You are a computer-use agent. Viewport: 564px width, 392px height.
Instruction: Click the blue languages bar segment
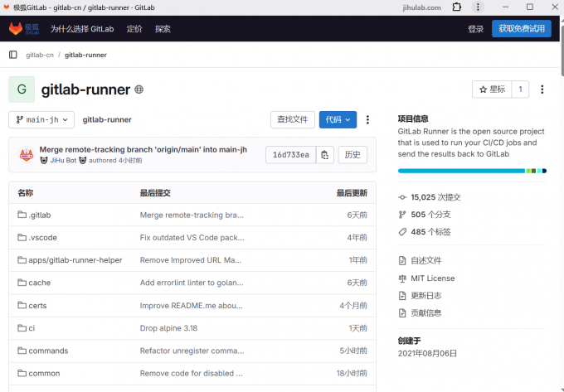[461, 171]
